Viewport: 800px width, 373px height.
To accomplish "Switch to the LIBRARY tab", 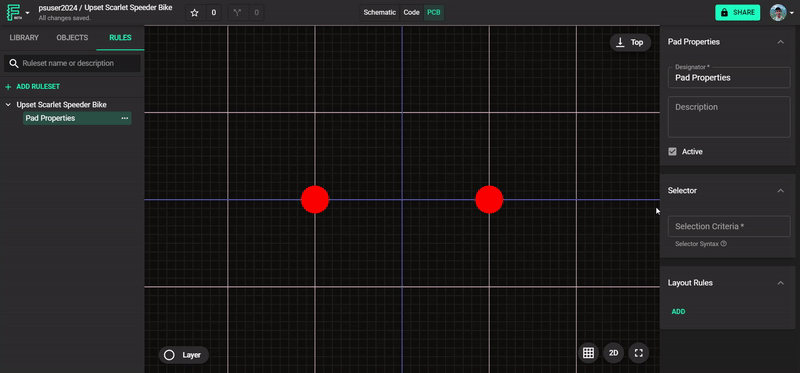I will coord(24,38).
